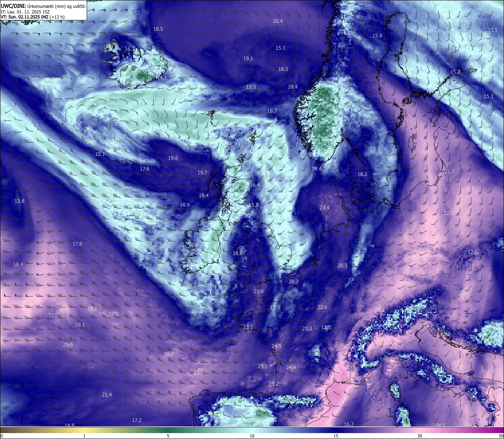Image resolution: width=504 pixels, height=439 pixels.
Task: Click the 20.4 value at the top of the map
Action: (x=278, y=21)
